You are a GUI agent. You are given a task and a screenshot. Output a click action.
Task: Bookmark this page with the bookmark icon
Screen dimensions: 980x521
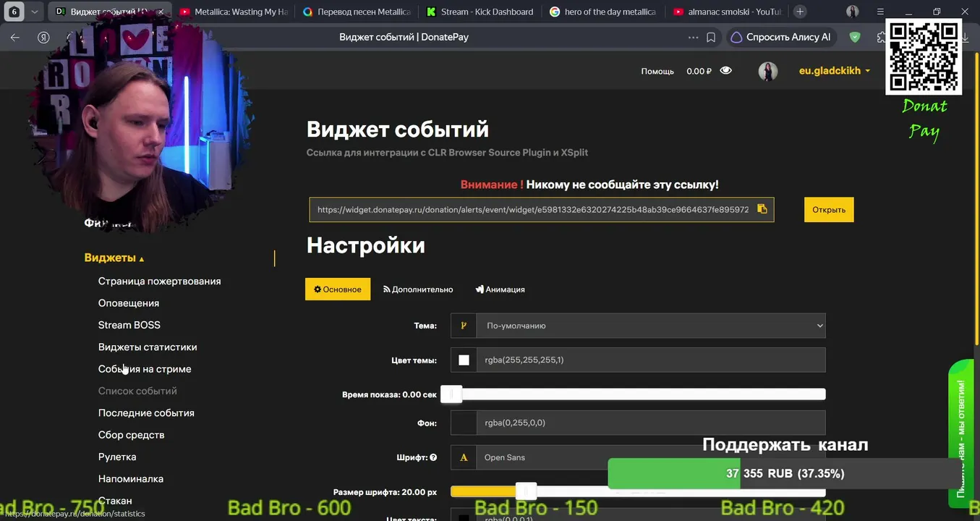(x=711, y=37)
